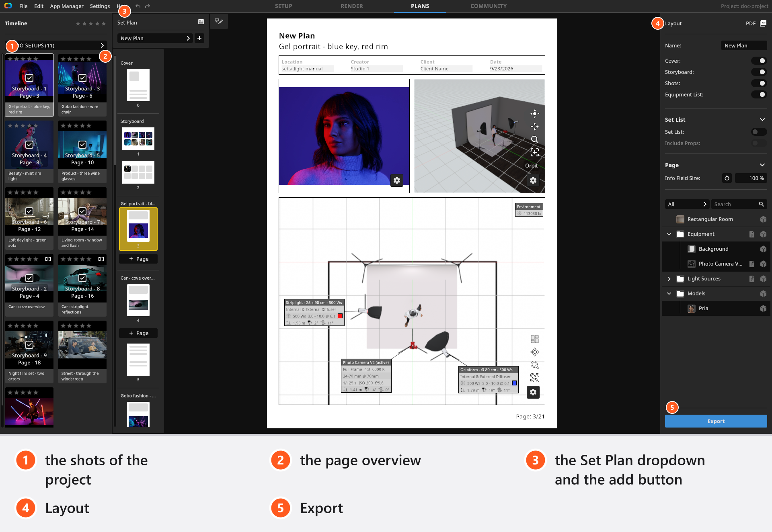Click the grid layout icon in top view
Screen dimensions: 772x532
(x=534, y=339)
